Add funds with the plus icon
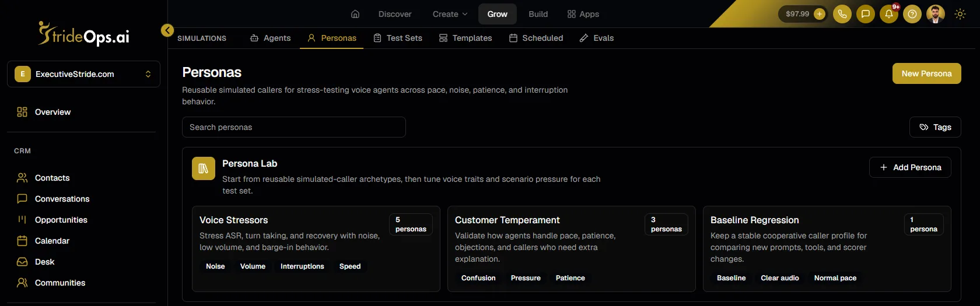 pyautogui.click(x=820, y=14)
